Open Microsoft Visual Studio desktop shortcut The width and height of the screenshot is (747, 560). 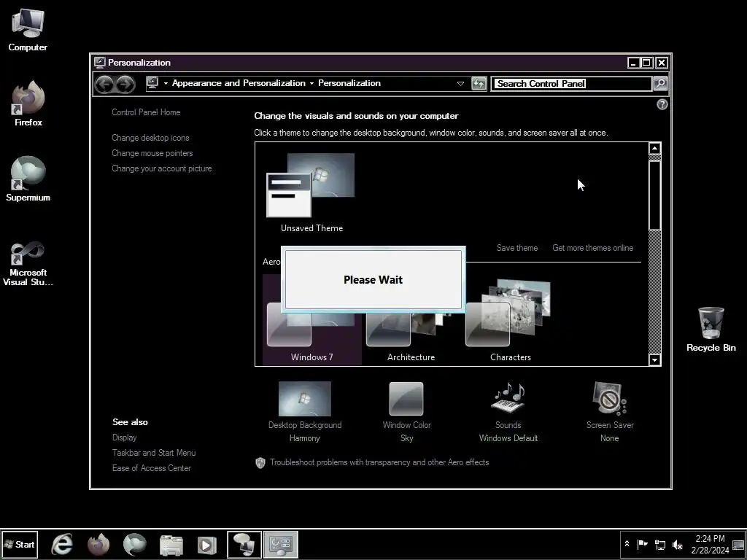click(x=28, y=264)
